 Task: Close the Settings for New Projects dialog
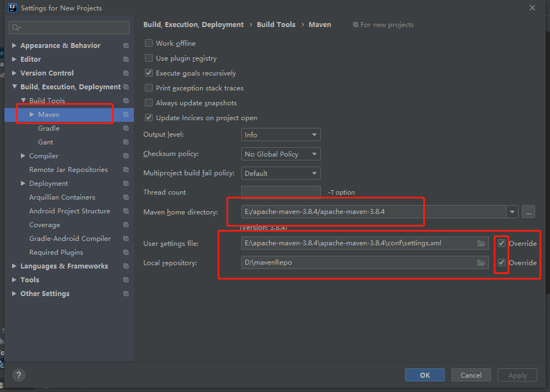point(532,8)
